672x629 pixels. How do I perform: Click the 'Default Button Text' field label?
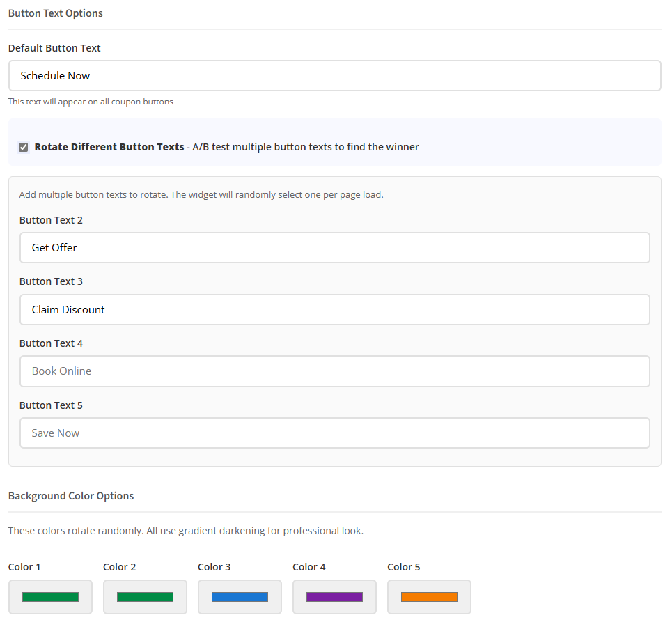pyautogui.click(x=54, y=48)
